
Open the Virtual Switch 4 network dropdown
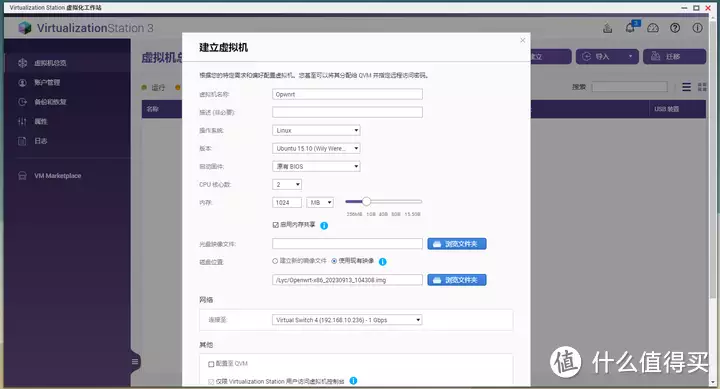pyautogui.click(x=347, y=320)
